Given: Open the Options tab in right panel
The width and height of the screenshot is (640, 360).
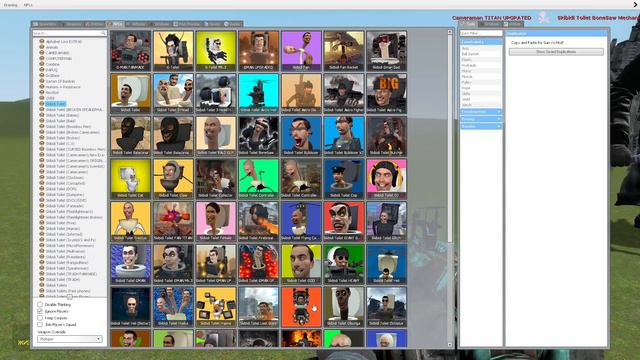Looking at the screenshot, I should point(489,24).
